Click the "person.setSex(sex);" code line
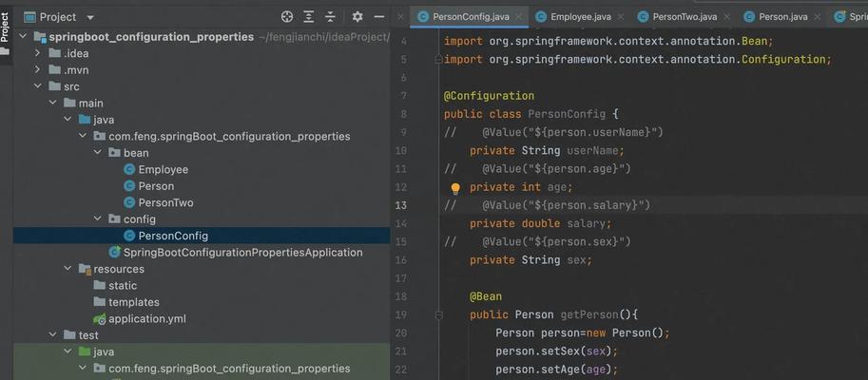 [x=556, y=351]
